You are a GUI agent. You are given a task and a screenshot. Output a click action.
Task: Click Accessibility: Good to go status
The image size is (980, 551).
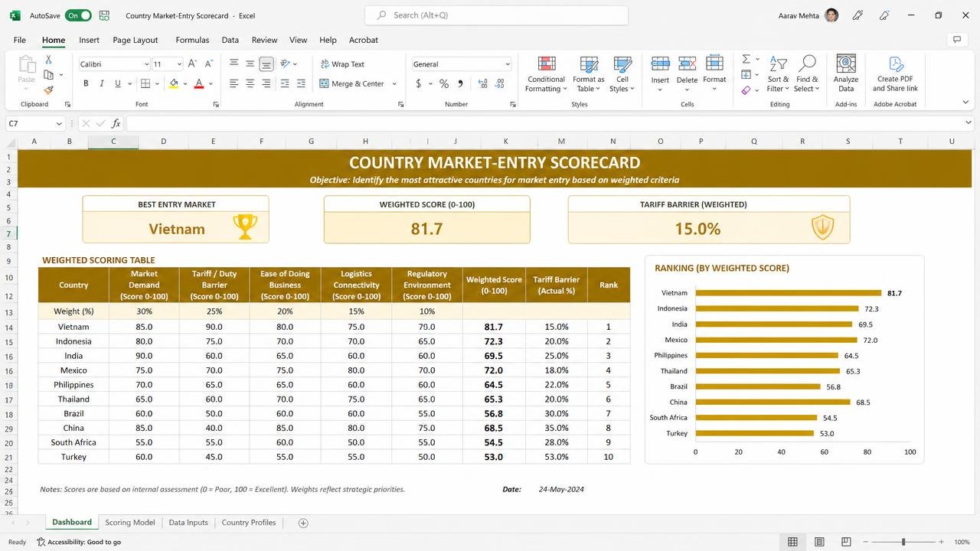coord(79,542)
